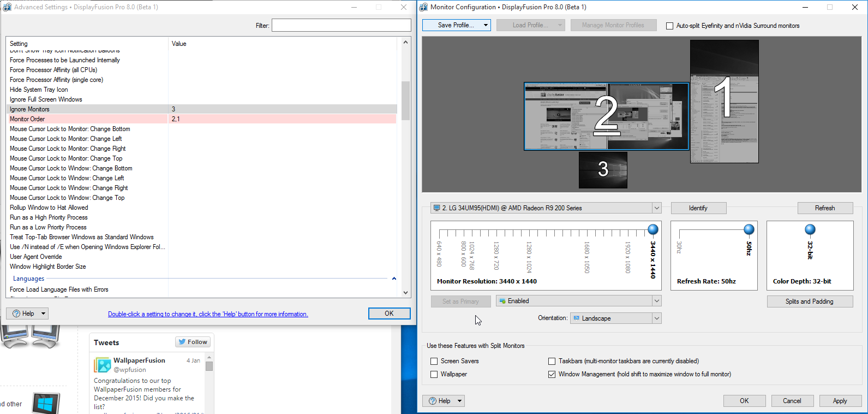Click the Enabled status icon in the dropdown

point(502,301)
